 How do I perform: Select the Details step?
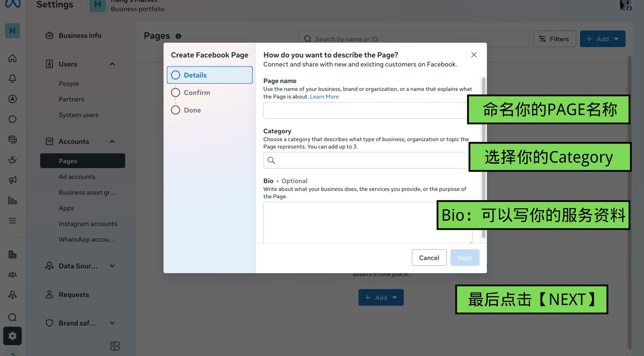(x=210, y=75)
